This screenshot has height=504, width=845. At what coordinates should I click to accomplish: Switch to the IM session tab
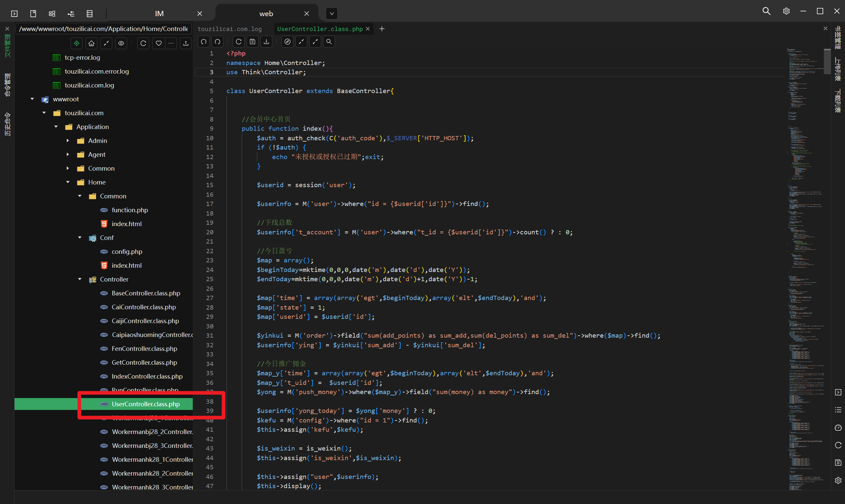pos(159,14)
